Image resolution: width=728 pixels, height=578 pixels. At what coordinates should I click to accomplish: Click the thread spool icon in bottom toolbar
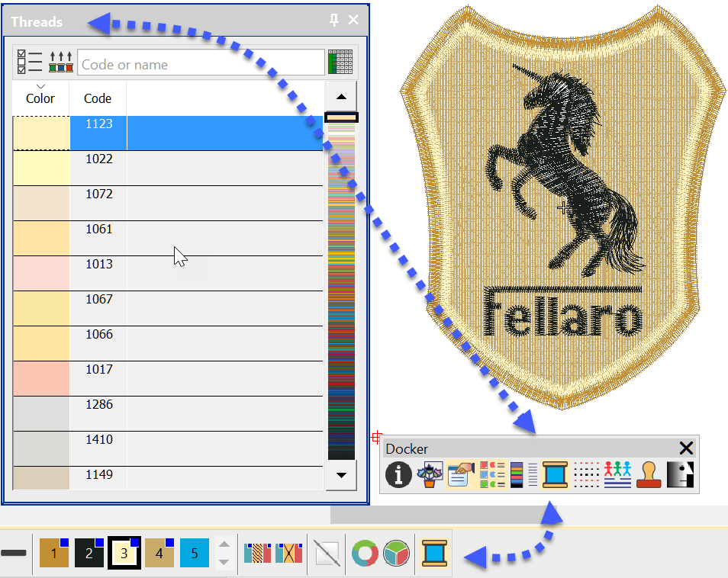(x=434, y=553)
